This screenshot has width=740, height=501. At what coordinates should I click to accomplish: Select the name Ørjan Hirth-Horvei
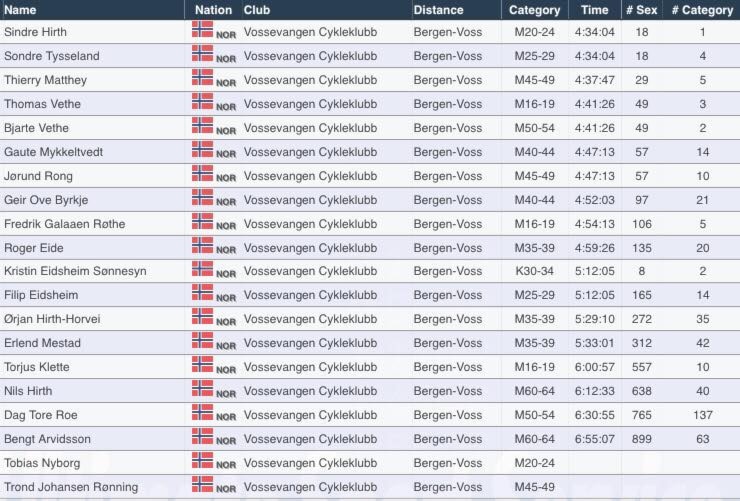[52, 319]
